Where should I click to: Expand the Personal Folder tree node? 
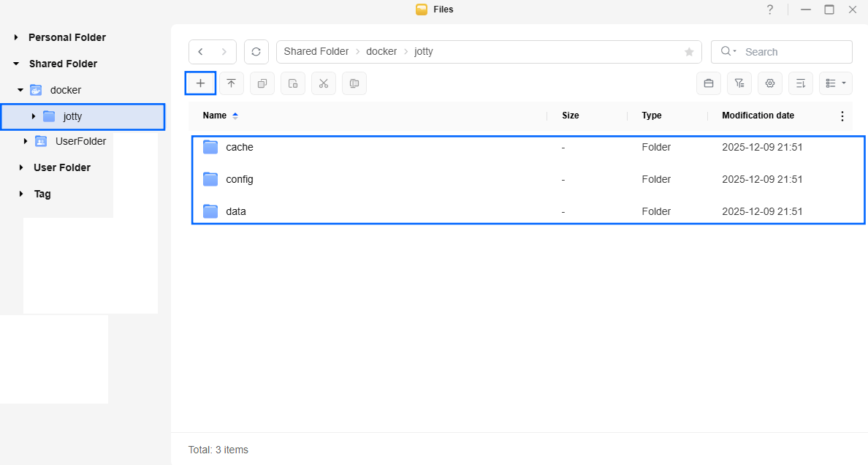click(x=16, y=37)
